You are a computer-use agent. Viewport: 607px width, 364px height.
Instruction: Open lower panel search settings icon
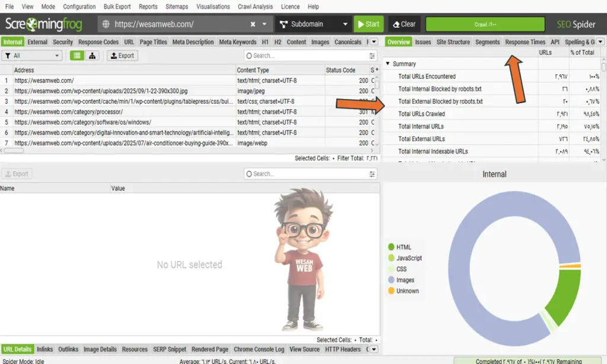click(x=372, y=174)
